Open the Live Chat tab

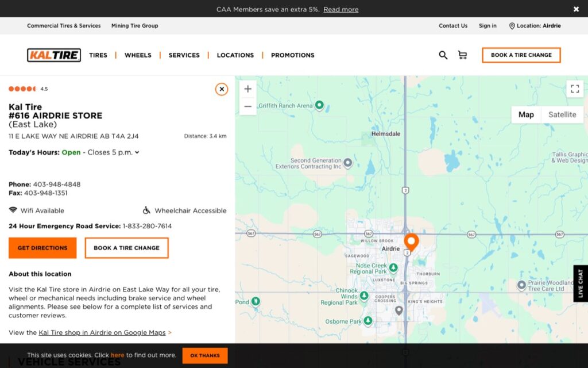(581, 283)
